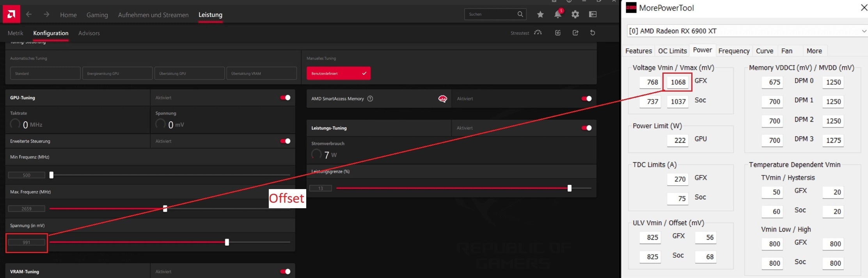Go back with the left arrow
The image size is (868, 278).
(x=29, y=14)
